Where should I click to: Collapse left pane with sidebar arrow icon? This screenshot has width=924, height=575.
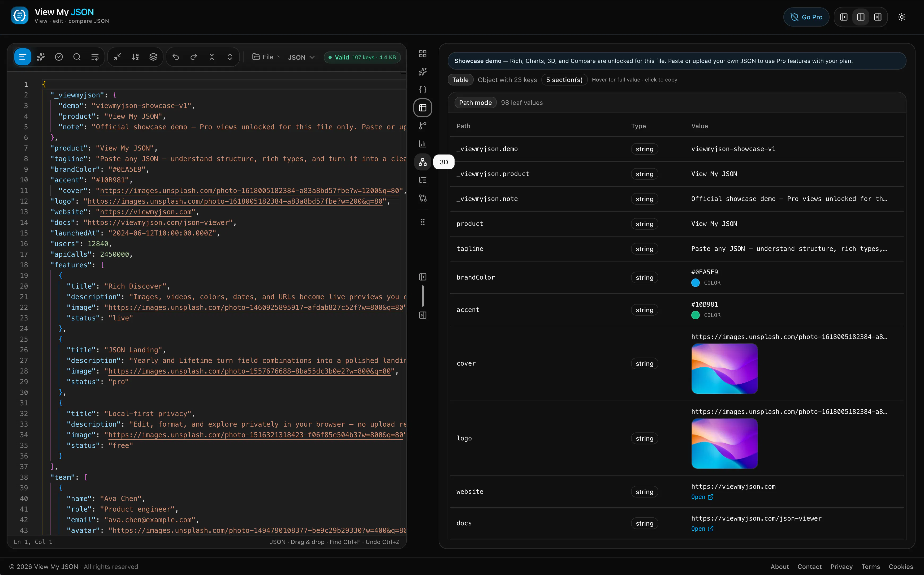coord(423,277)
